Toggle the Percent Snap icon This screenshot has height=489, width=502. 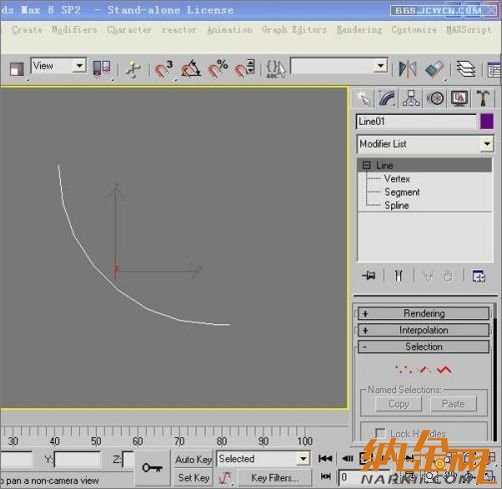[x=218, y=69]
